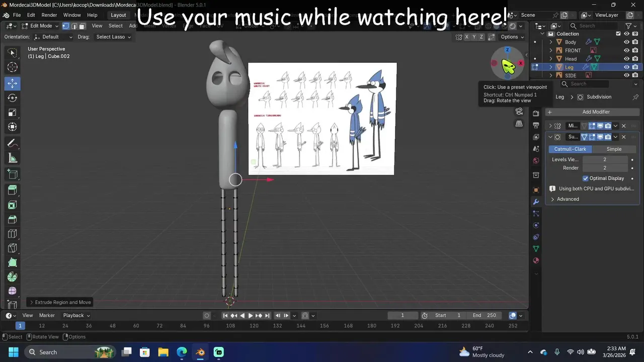Expand the Mirror modifier panel

tap(550, 126)
